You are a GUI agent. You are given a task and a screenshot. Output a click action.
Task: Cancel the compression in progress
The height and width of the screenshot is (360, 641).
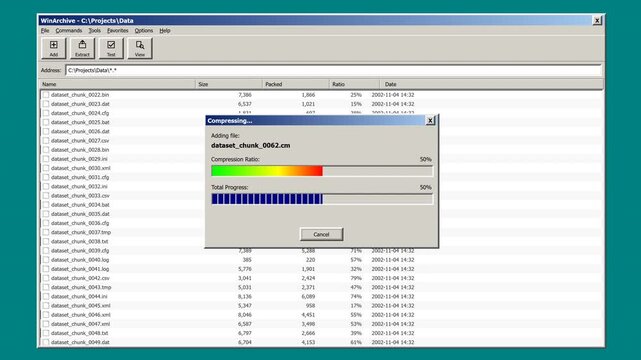click(321, 234)
